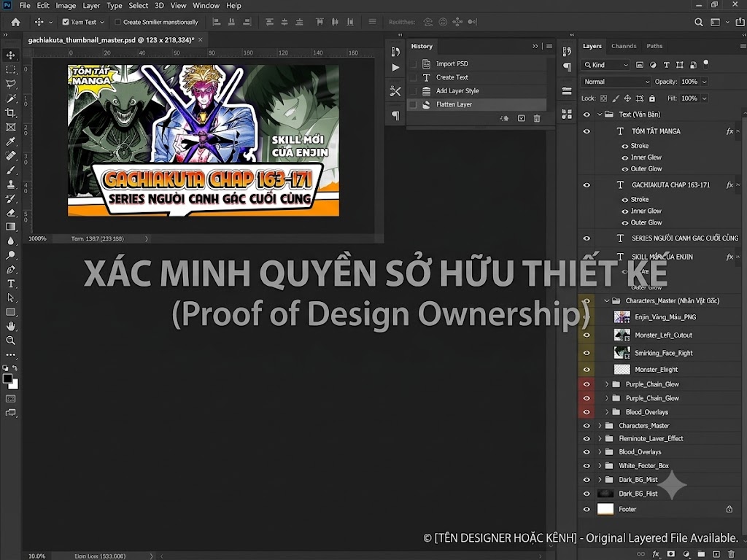Filter layers by type with T icon
Viewport: 747px width, 560px height.
click(666, 65)
